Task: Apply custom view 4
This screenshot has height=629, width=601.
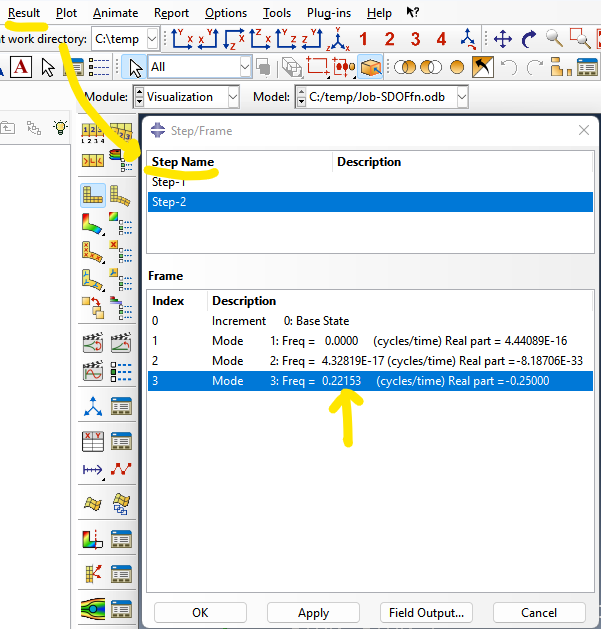Action: click(x=441, y=39)
